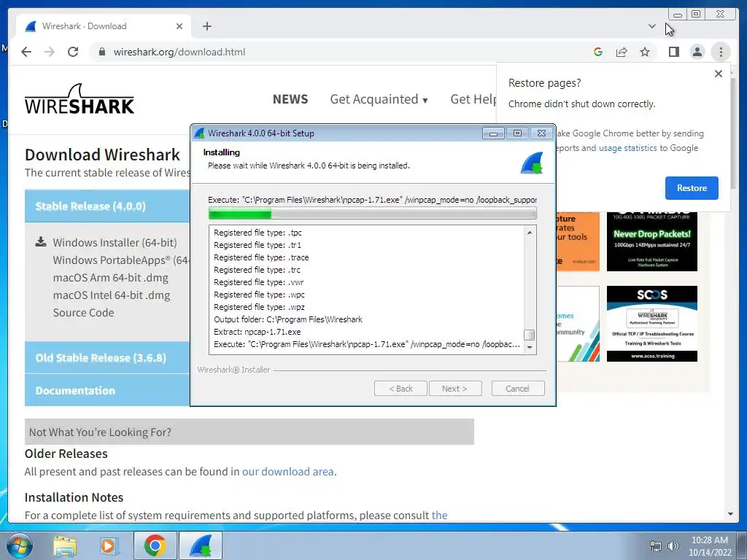Download Windows PortableApps version
The height and width of the screenshot is (560, 747).
[x=121, y=260]
